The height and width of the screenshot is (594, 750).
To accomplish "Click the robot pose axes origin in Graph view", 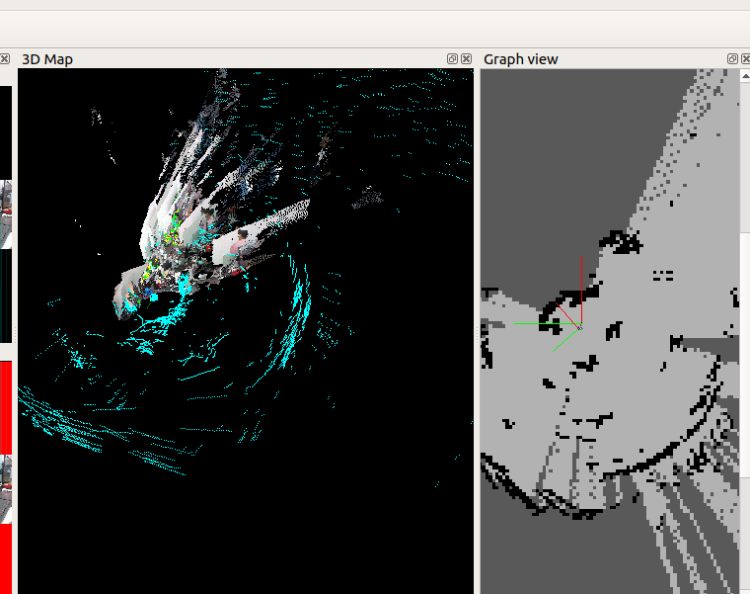I will tap(579, 326).
